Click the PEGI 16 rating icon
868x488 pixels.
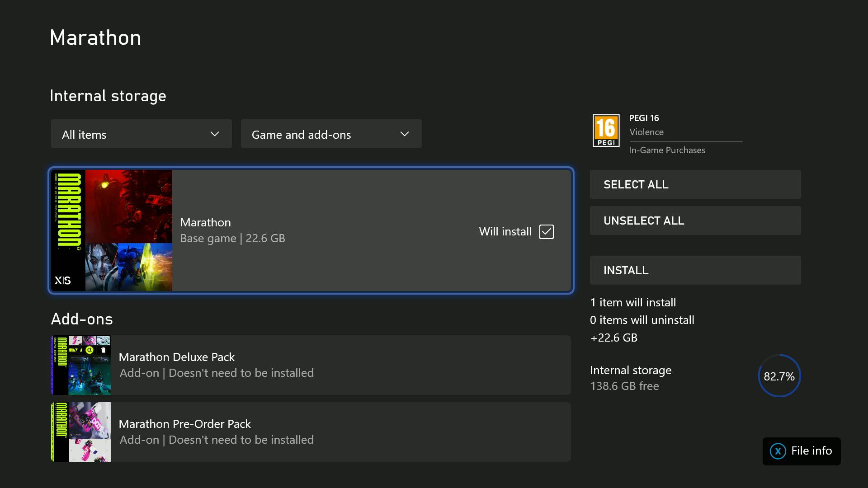606,130
